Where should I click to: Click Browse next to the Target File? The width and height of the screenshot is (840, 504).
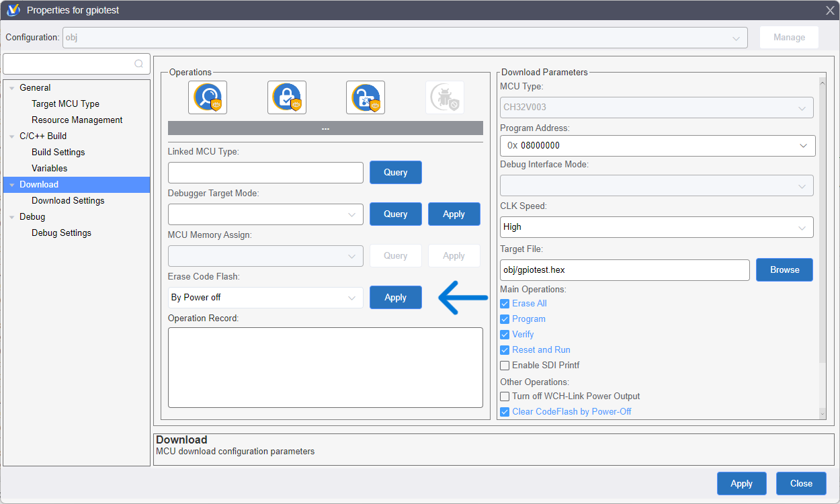click(x=784, y=269)
